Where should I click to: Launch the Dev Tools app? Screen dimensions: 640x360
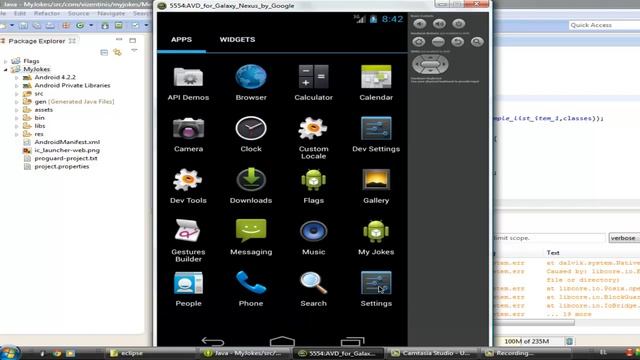[188, 186]
